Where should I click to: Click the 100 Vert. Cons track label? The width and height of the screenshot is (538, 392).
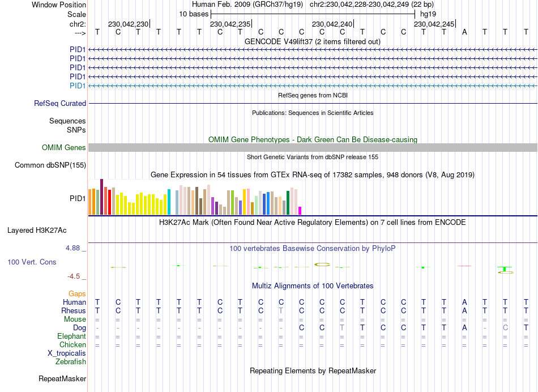pos(32,262)
